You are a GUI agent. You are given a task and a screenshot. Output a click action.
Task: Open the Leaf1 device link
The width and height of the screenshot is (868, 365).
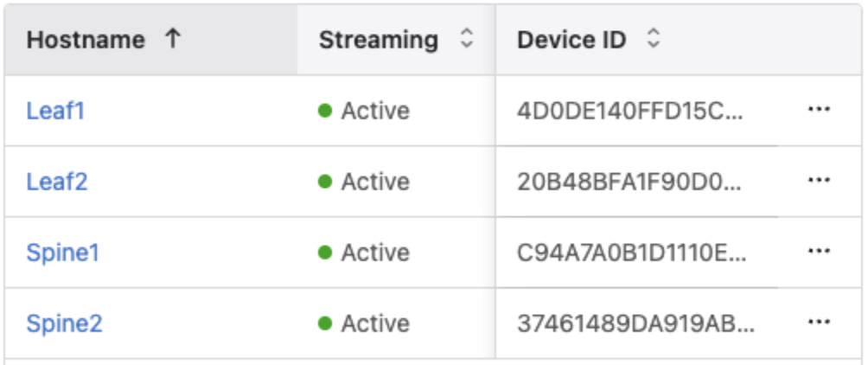coord(55,111)
